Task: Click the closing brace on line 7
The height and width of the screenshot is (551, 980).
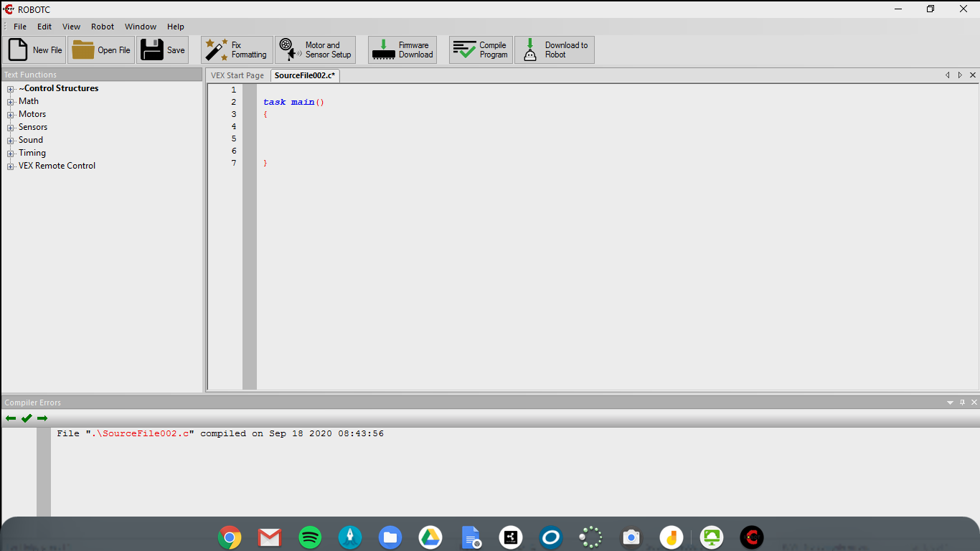Action: pos(265,164)
